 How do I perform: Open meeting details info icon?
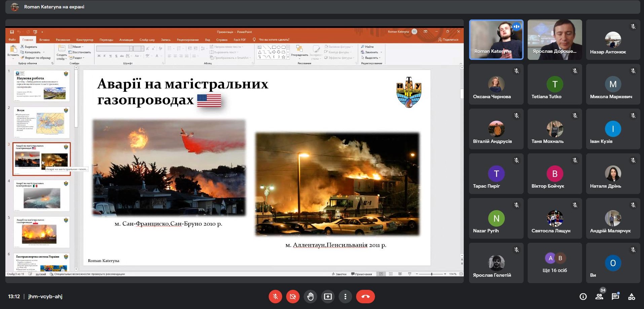(x=583, y=297)
